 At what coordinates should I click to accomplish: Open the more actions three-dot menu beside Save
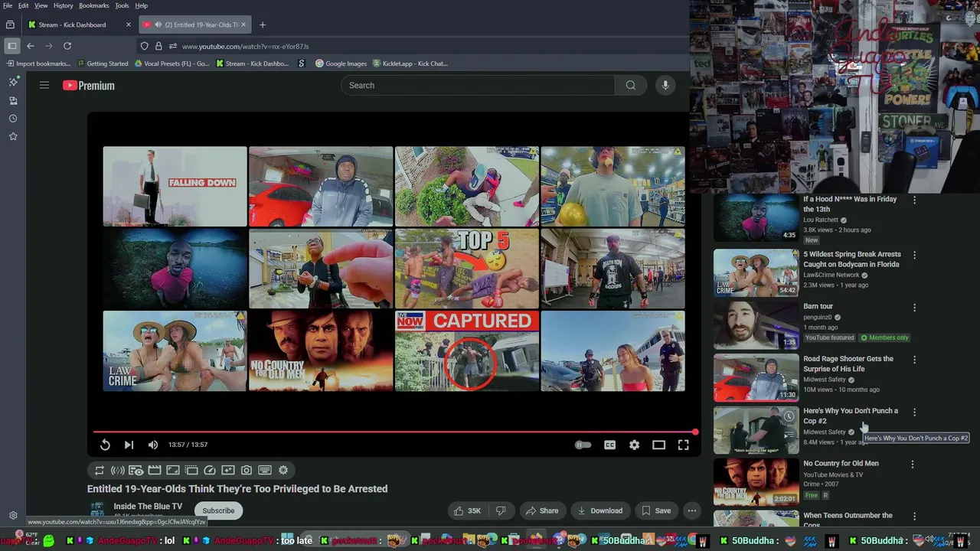click(x=692, y=510)
